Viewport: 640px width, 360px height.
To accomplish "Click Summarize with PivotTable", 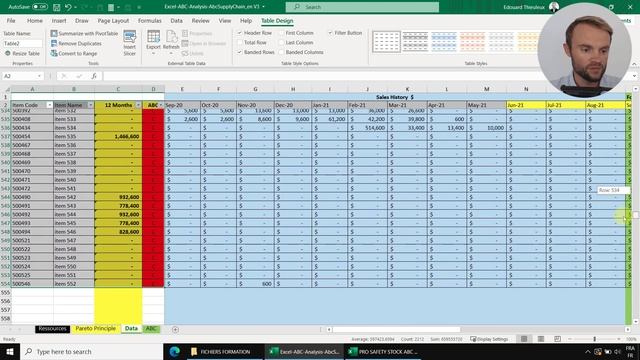I will pos(84,33).
